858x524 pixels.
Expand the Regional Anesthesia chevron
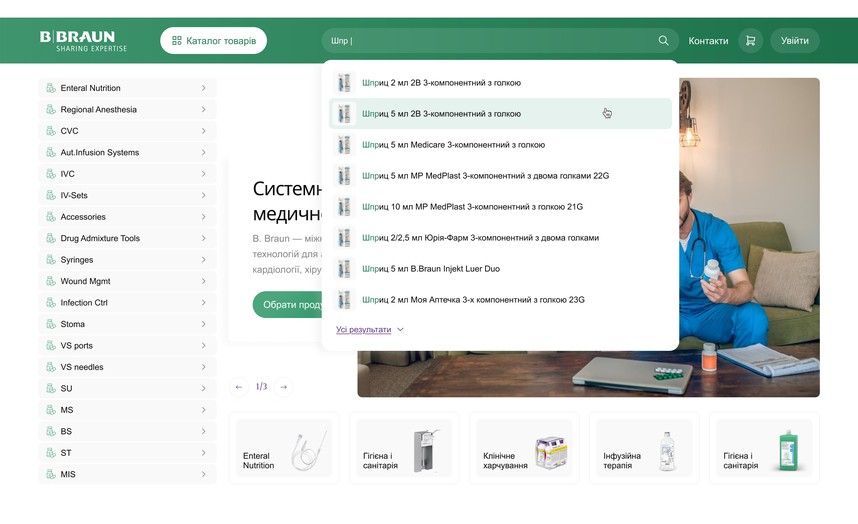203,109
